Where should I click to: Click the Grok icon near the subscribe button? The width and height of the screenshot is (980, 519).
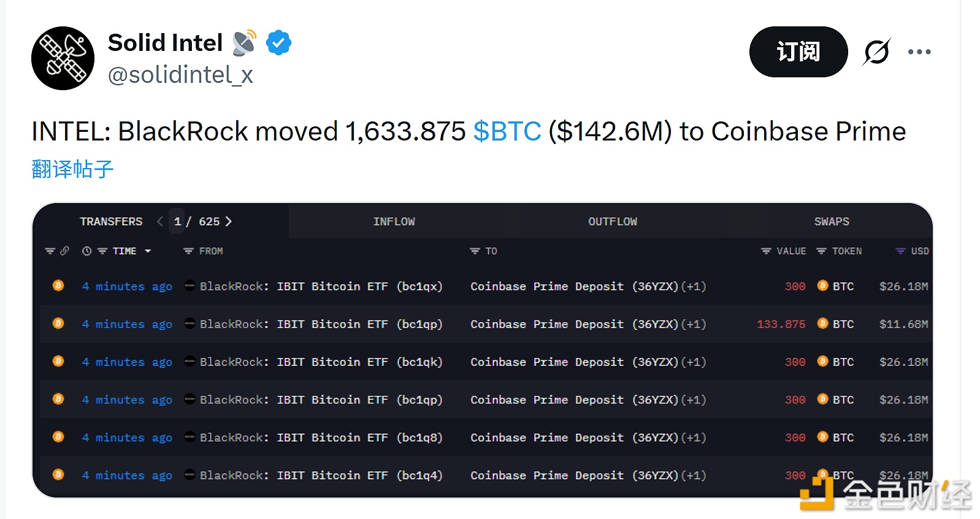876,52
